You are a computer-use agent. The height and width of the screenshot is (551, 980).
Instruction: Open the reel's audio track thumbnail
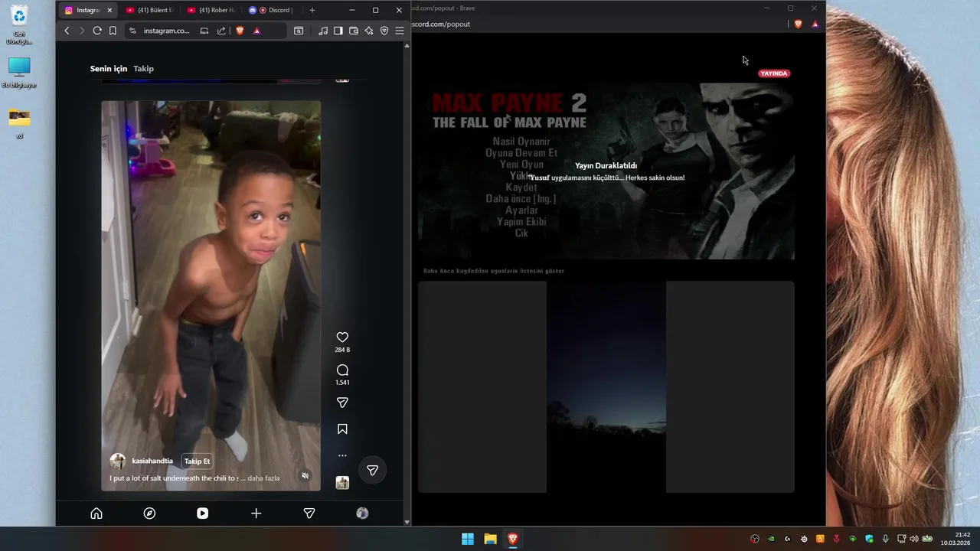342,483
